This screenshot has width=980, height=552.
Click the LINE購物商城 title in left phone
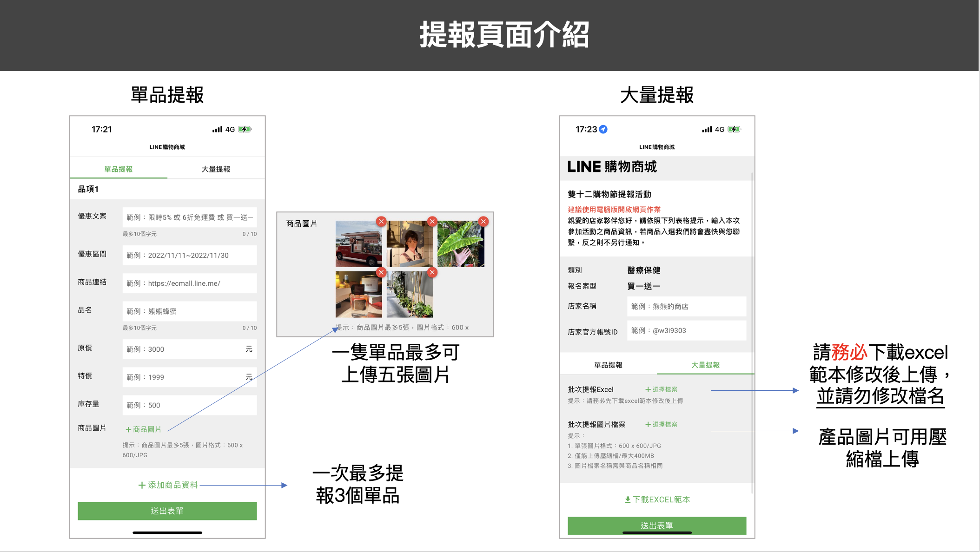[x=167, y=147]
